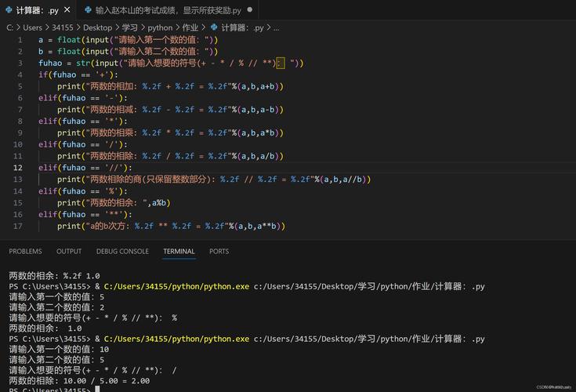
Task: Click the "elif(fuhao == '/'):" line
Action: click(83, 144)
